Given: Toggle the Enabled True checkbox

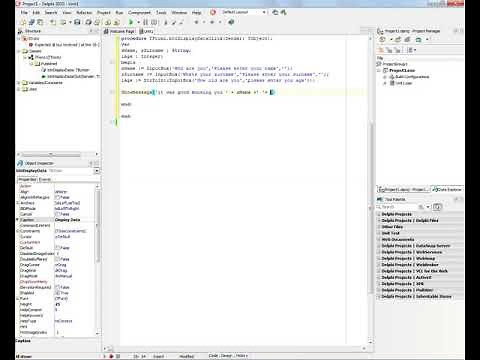Looking at the screenshot, I should 57,293.
